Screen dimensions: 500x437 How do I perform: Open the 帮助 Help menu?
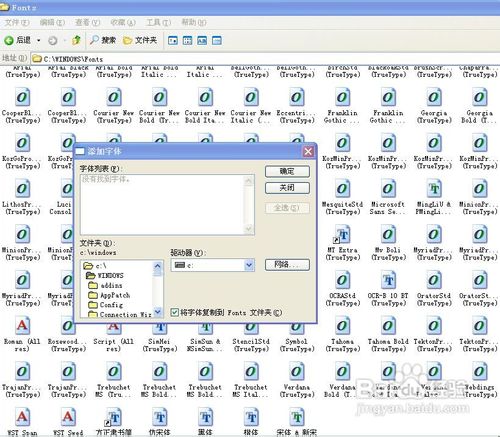click(x=194, y=22)
